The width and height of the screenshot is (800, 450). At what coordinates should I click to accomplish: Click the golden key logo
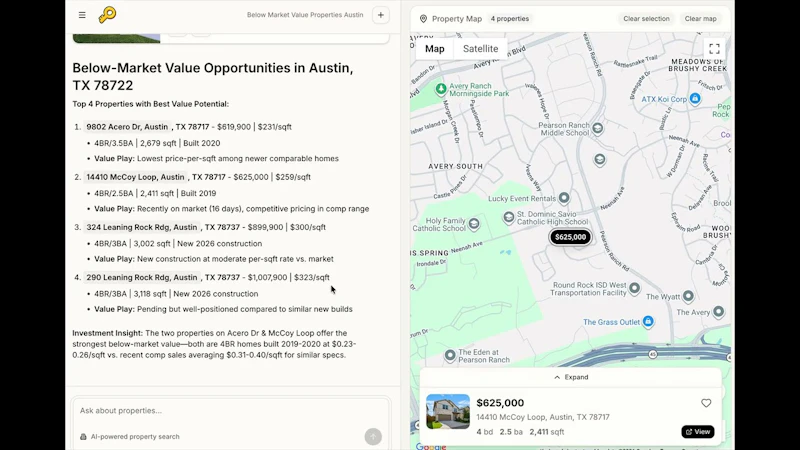[x=107, y=15]
